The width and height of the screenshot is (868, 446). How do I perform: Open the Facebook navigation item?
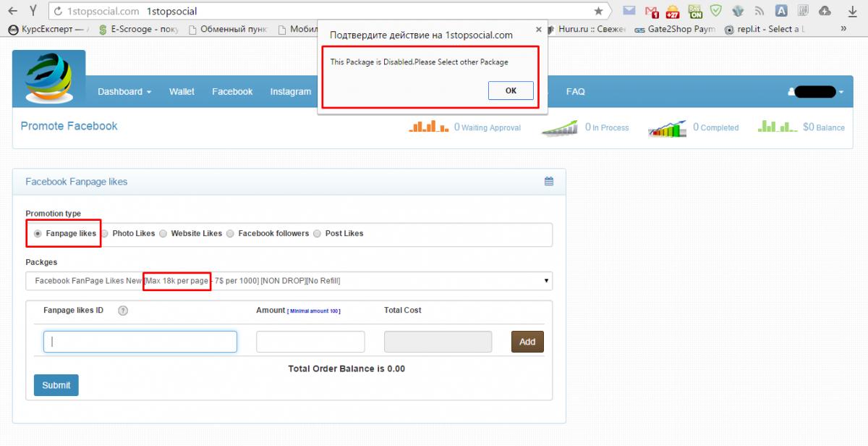232,92
